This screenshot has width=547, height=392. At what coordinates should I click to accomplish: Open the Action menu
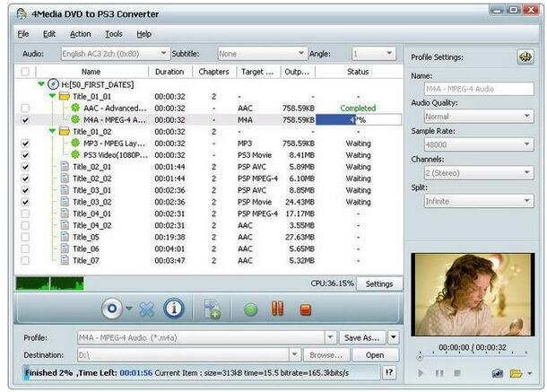[x=80, y=34]
